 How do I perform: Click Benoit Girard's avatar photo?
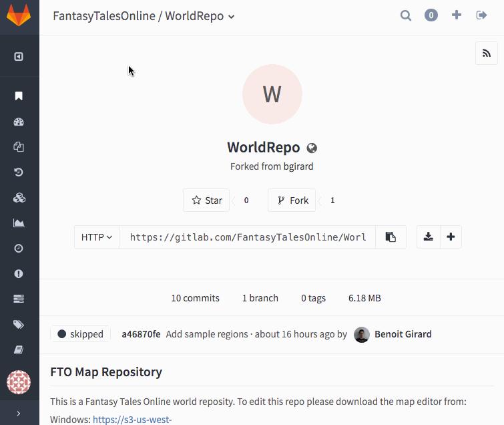click(362, 335)
